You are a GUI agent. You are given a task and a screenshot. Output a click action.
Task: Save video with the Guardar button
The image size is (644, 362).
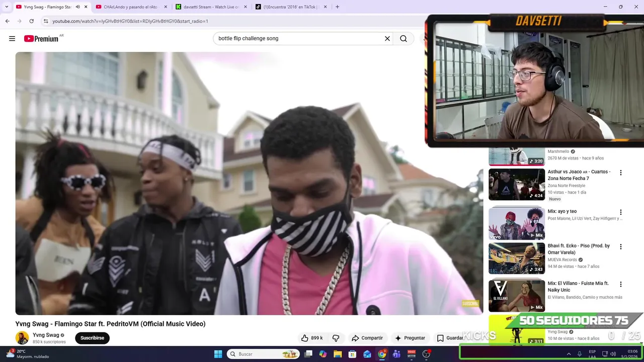450,338
